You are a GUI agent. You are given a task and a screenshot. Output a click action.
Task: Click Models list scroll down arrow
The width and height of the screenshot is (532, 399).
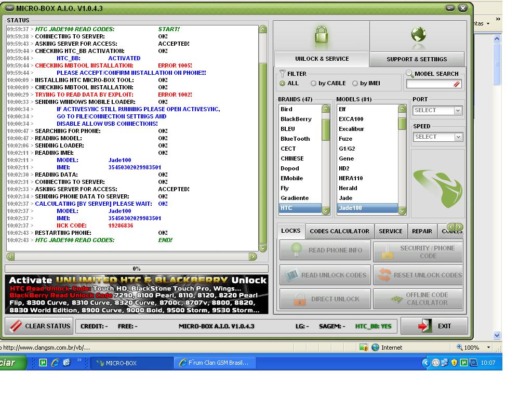402,211
